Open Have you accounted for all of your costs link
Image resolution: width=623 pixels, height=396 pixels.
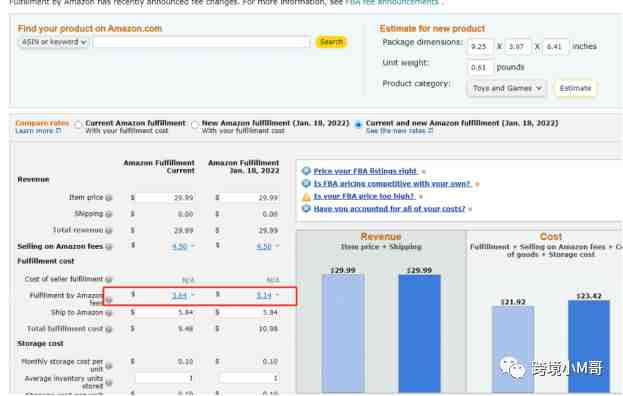pyautogui.click(x=389, y=209)
